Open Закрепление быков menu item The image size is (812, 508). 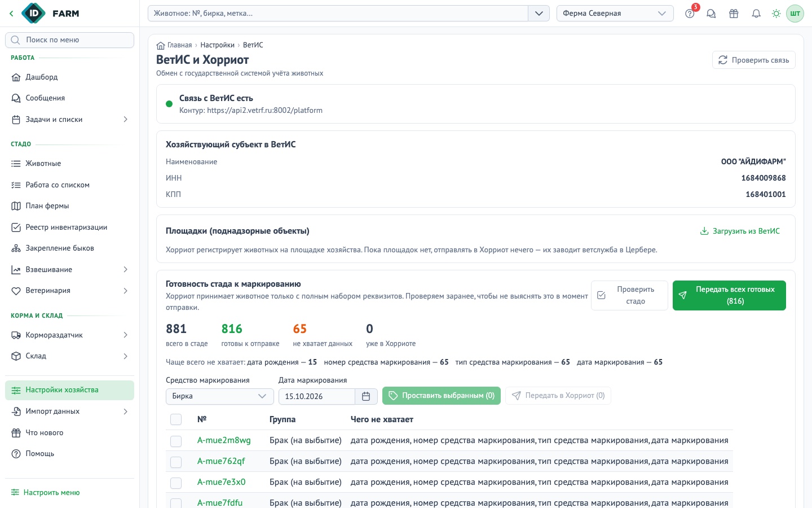(x=69, y=248)
